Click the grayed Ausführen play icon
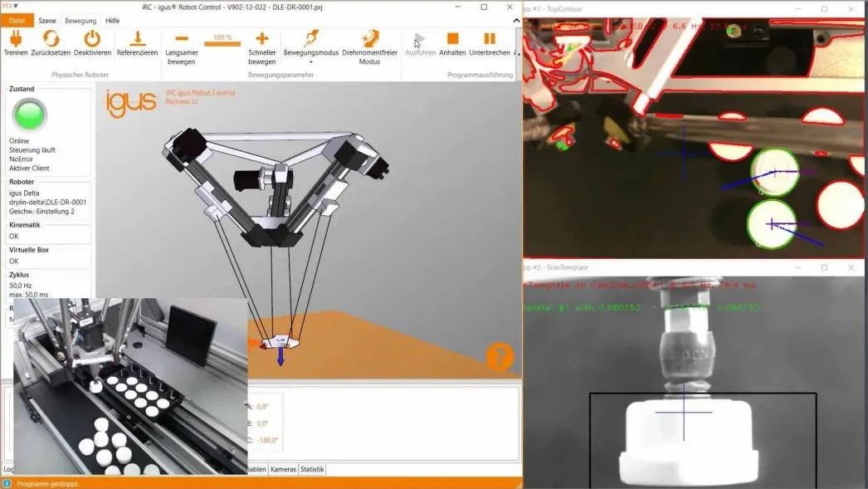Image resolution: width=868 pixels, height=489 pixels. (418, 37)
